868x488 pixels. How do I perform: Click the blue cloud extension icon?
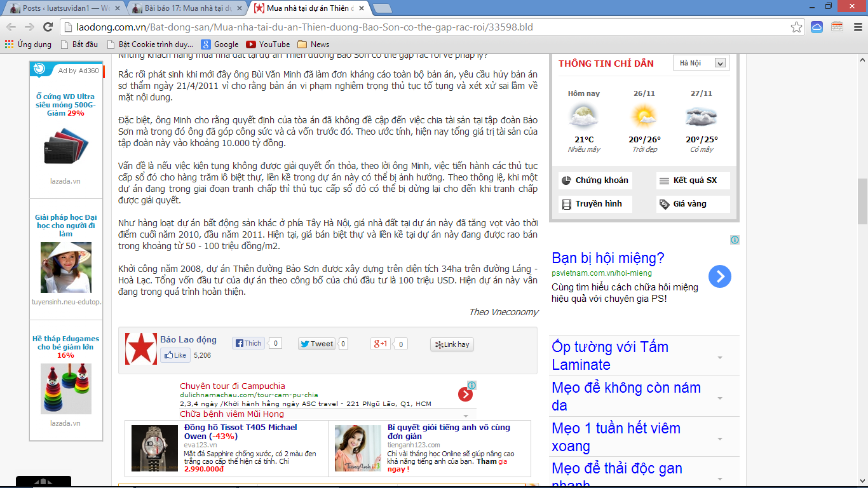click(817, 27)
